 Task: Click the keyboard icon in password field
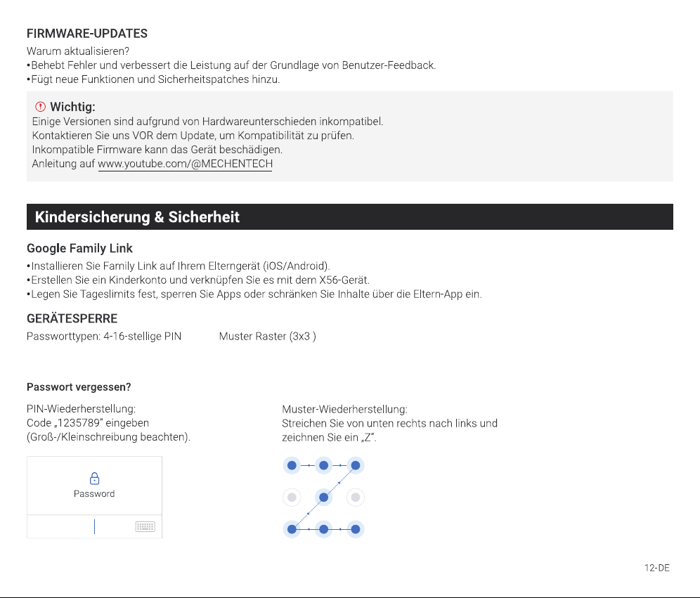(145, 526)
